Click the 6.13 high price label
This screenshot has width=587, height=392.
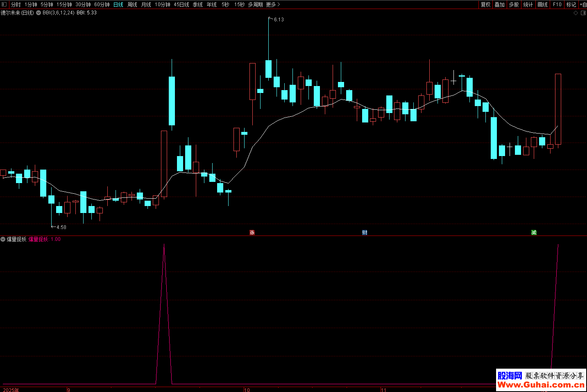tap(279, 20)
